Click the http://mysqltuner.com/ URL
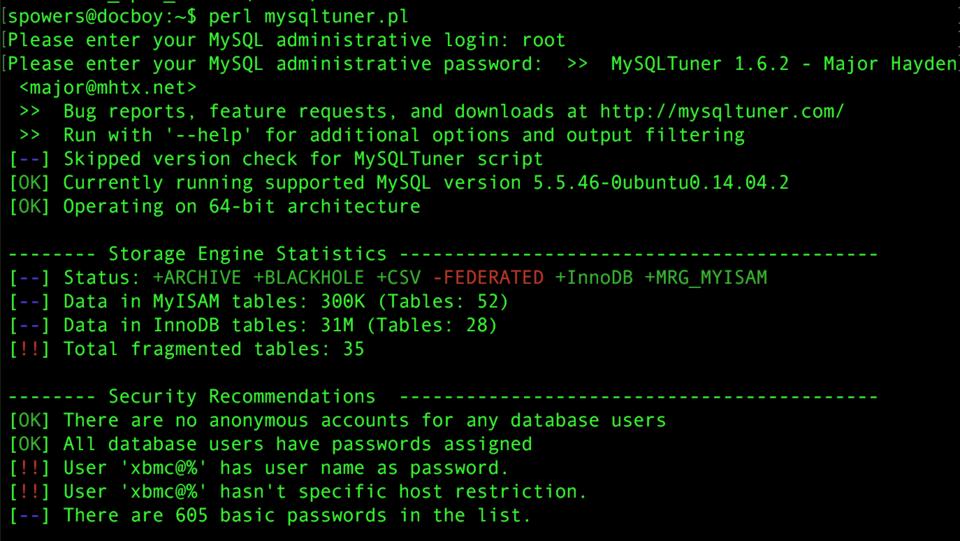 click(722, 111)
